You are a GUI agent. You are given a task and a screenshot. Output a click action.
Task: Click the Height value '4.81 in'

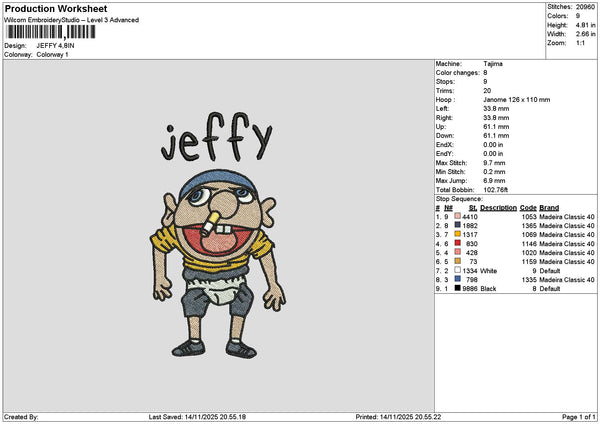585,25
